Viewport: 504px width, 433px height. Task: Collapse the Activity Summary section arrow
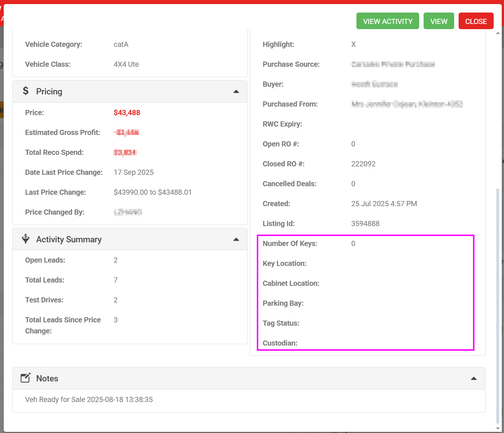tap(236, 239)
